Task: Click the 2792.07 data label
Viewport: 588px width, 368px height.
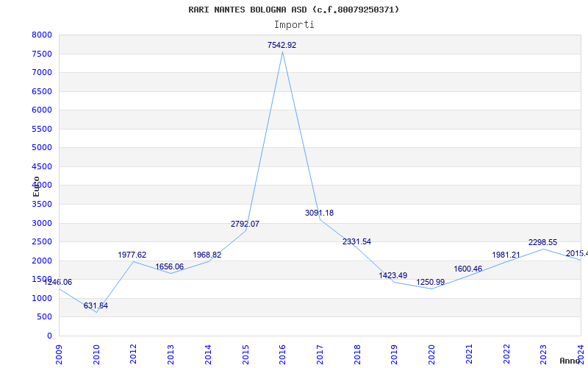Action: [245, 224]
